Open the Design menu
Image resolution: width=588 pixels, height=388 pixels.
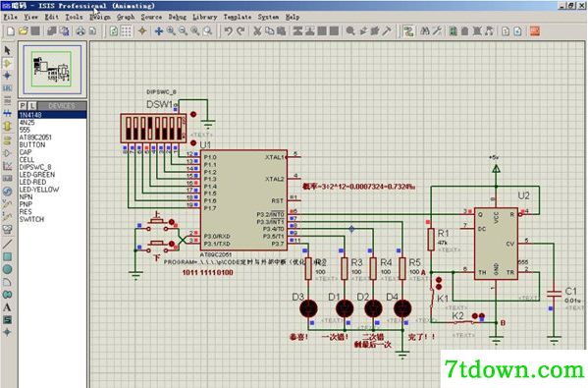(x=100, y=17)
